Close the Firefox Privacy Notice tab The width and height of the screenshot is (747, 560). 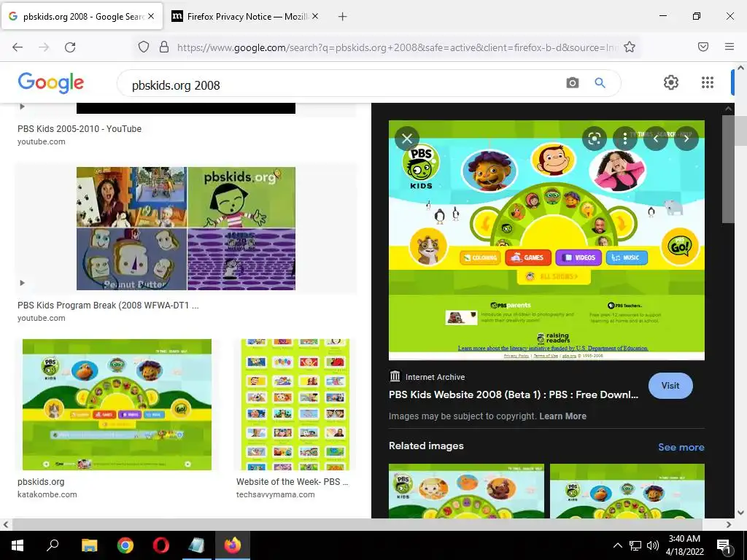coord(315,16)
